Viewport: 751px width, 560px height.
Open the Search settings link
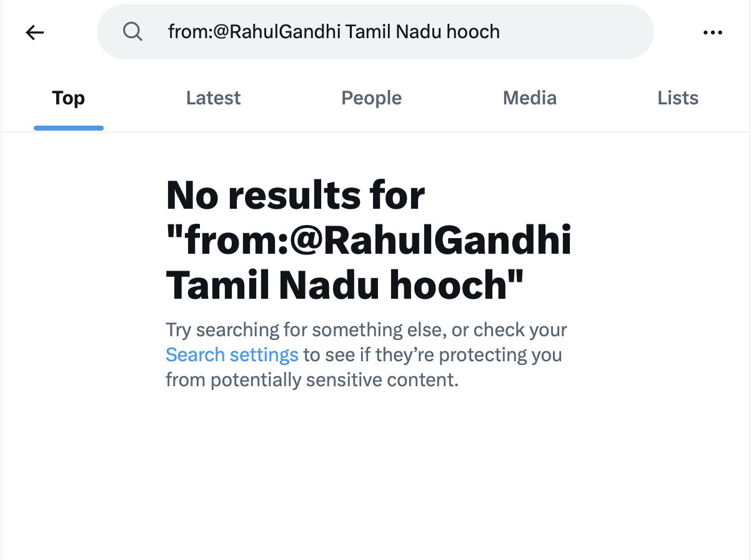[232, 355]
